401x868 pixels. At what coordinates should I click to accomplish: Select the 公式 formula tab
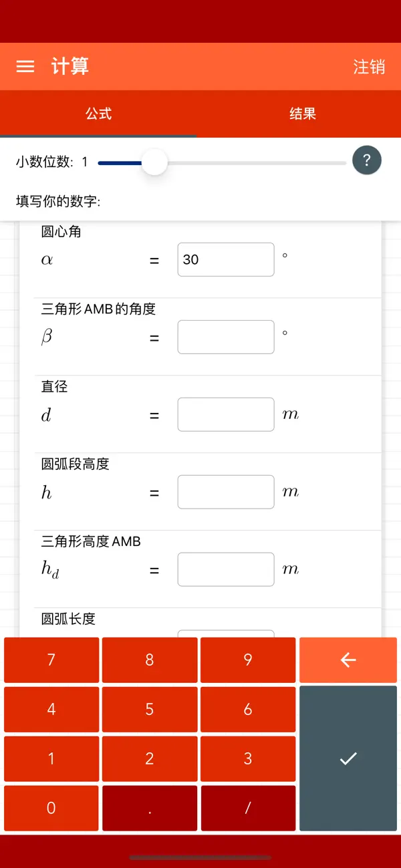click(x=98, y=114)
